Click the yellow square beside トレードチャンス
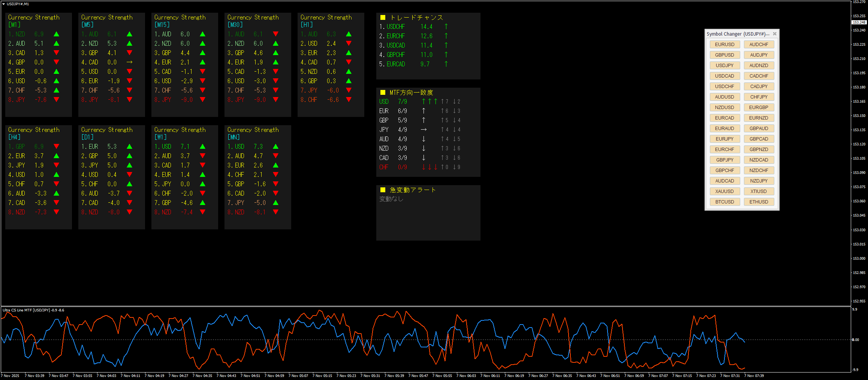The width and height of the screenshot is (868, 380). pos(383,18)
